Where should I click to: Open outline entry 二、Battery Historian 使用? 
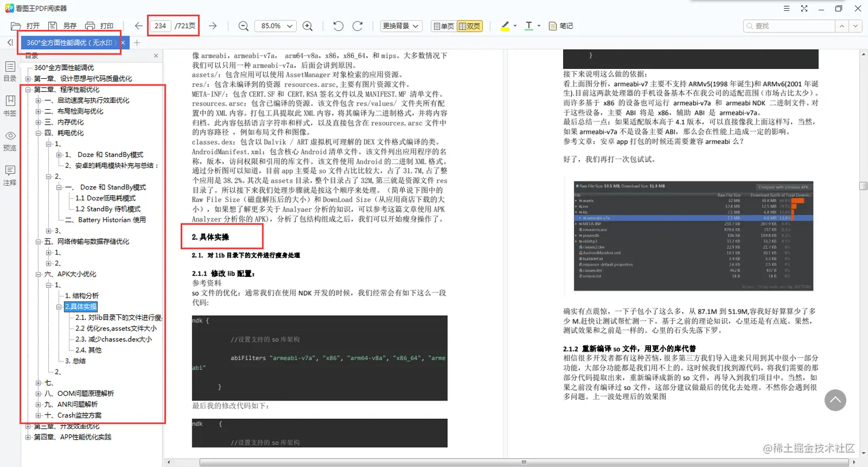click(106, 220)
